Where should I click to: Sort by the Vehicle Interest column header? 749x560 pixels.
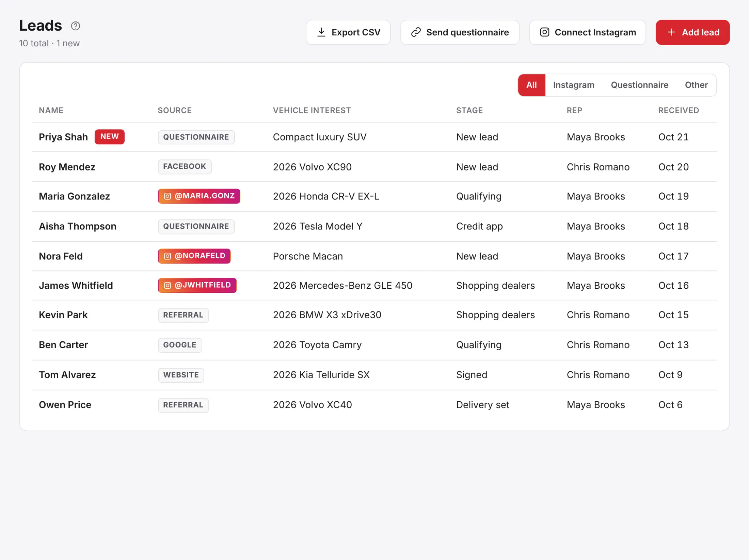coord(312,110)
